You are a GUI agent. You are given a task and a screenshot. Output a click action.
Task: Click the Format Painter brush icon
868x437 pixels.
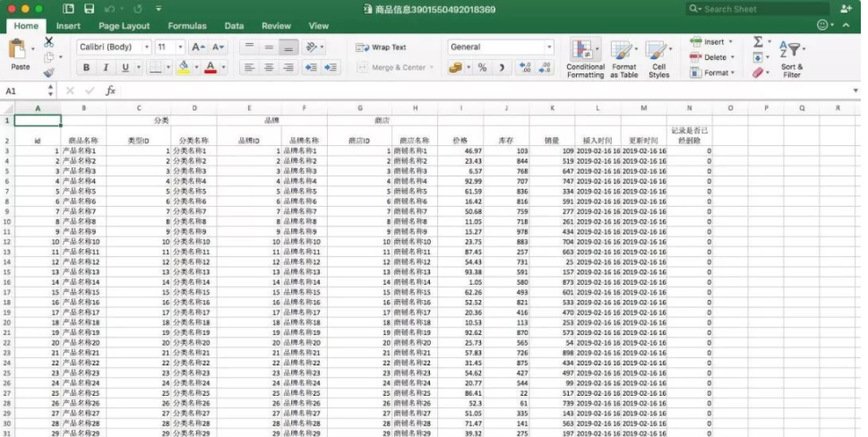point(48,73)
